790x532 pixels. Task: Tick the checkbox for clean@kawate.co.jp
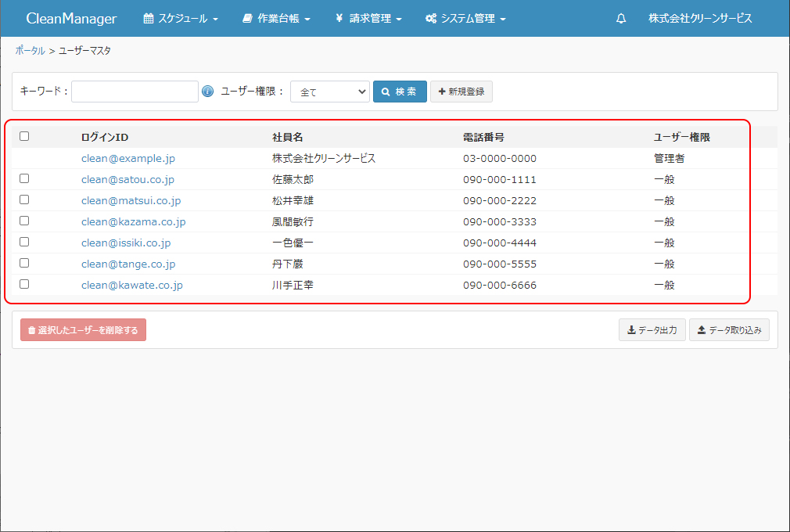click(x=24, y=284)
